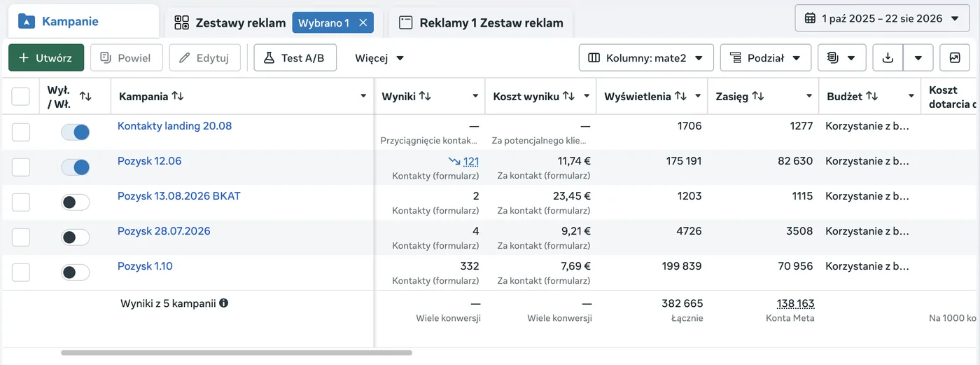
Task: Open the Podział dropdown
Action: coord(766,57)
